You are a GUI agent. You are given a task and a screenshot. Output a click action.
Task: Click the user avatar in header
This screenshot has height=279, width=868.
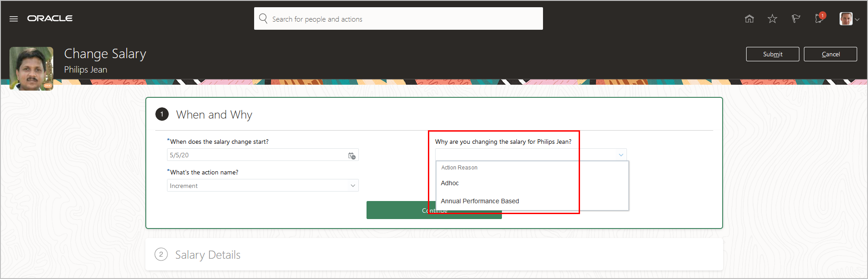click(x=845, y=18)
